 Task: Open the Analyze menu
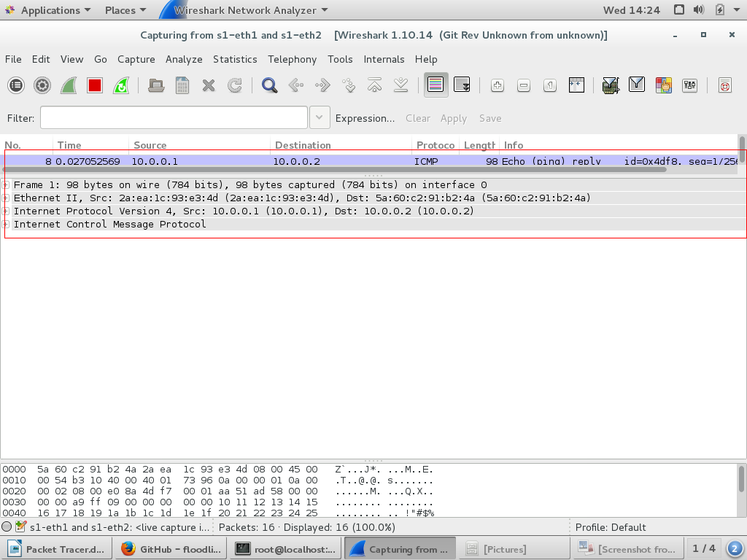coord(184,59)
